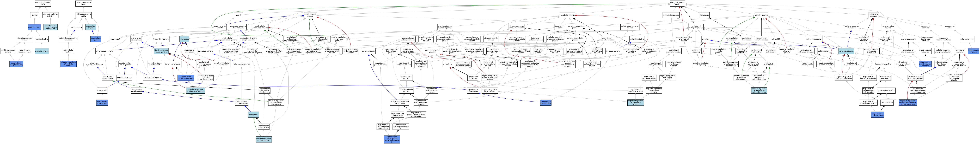Click the highlighted 'signal transduction' node
Viewport: 980px width, 144px height.
(846, 51)
